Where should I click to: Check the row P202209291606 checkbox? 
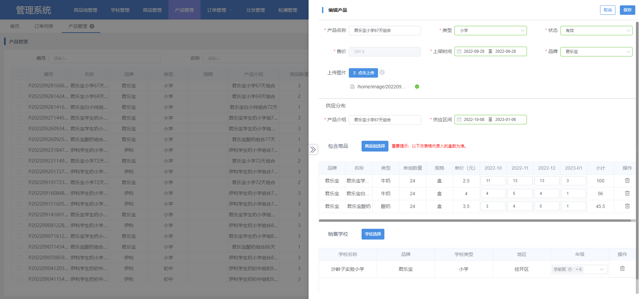[x=19, y=86]
